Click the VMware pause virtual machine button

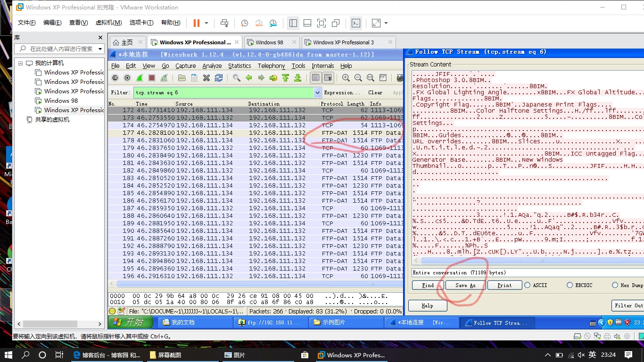pos(197,23)
